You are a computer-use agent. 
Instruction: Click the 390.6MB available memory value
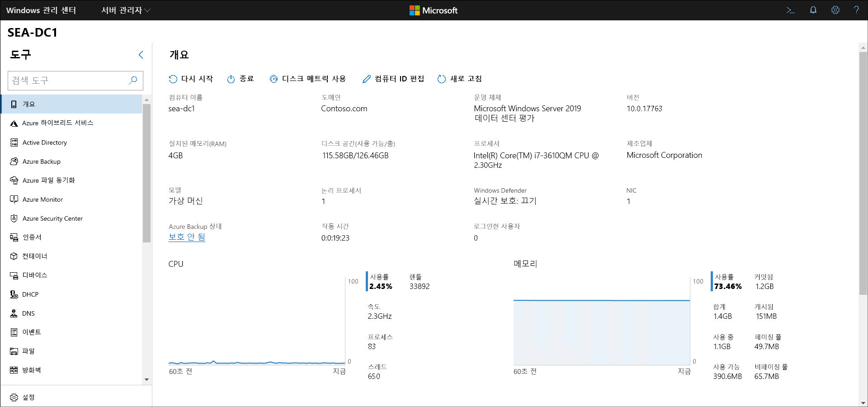(x=727, y=376)
